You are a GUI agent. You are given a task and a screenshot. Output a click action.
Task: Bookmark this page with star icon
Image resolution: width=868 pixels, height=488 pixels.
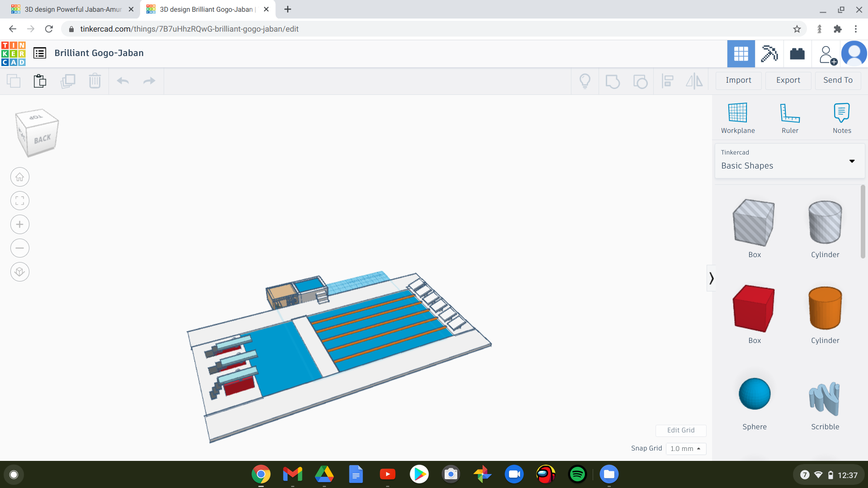pos(797,29)
